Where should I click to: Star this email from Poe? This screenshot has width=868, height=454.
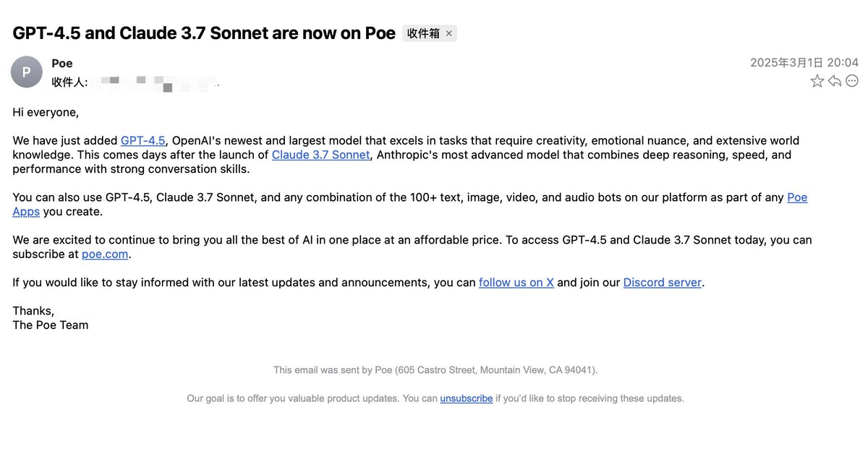click(817, 81)
